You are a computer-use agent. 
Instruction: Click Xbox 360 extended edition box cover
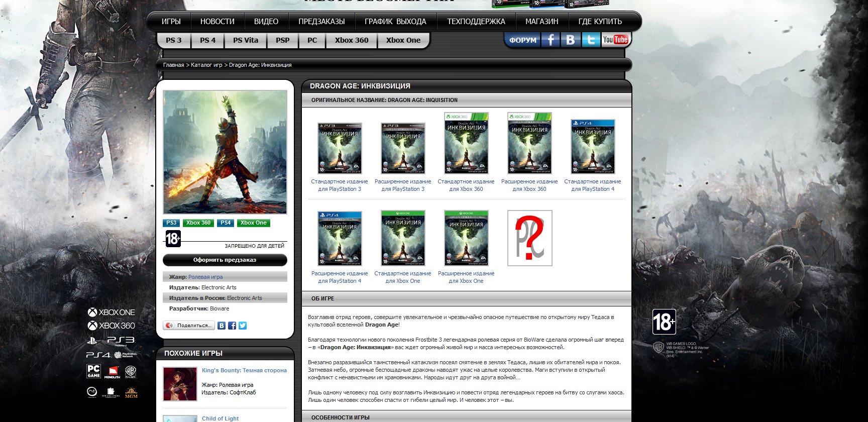pyautogui.click(x=529, y=143)
